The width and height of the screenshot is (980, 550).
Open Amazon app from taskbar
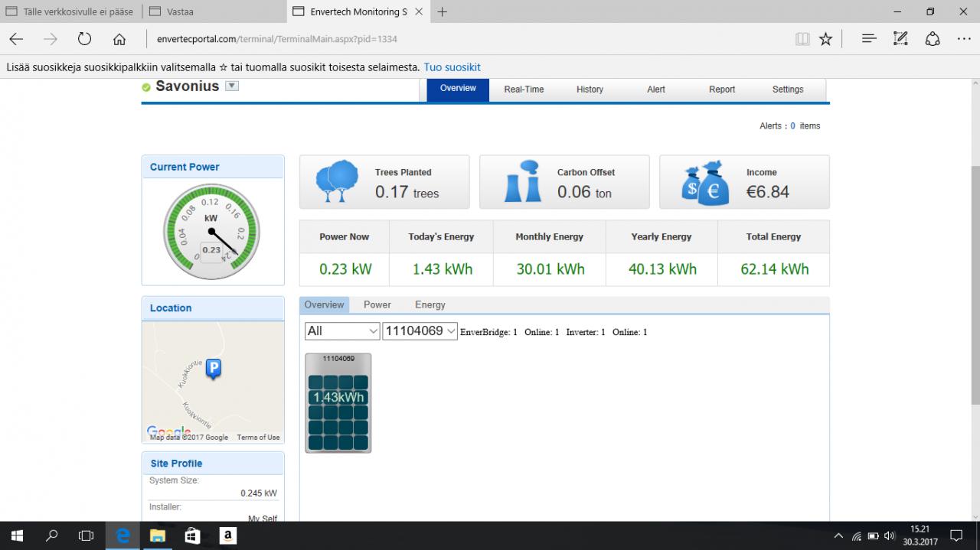coord(227,536)
